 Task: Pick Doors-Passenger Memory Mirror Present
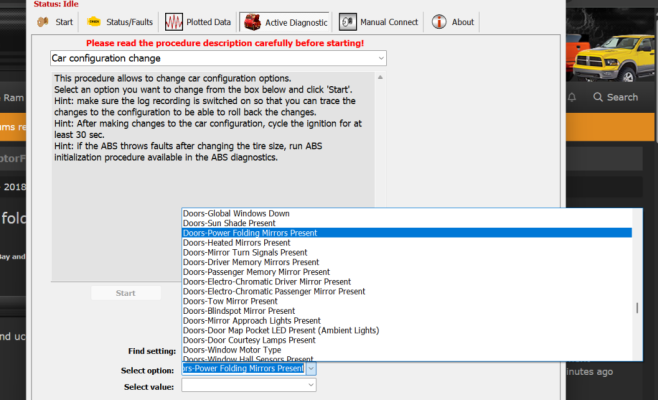point(407,272)
